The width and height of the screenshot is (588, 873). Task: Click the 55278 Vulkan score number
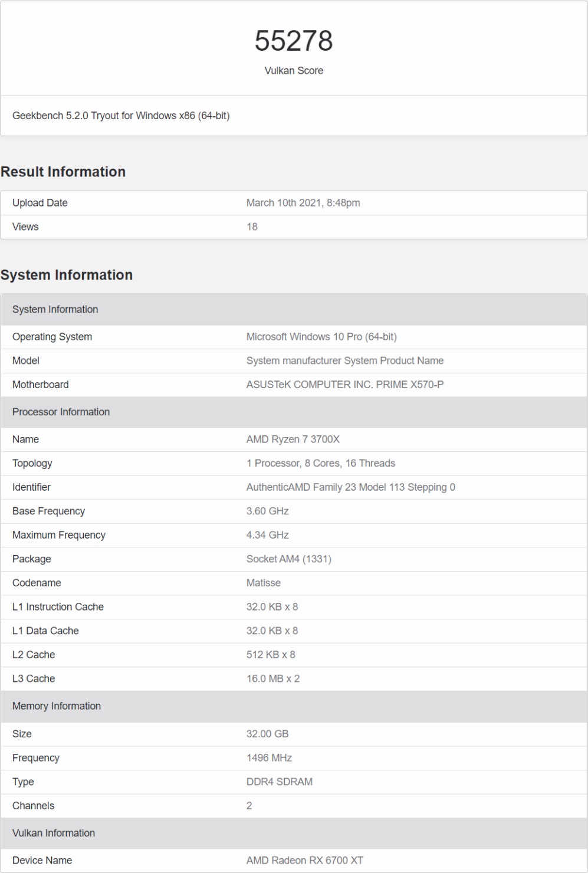click(x=294, y=41)
